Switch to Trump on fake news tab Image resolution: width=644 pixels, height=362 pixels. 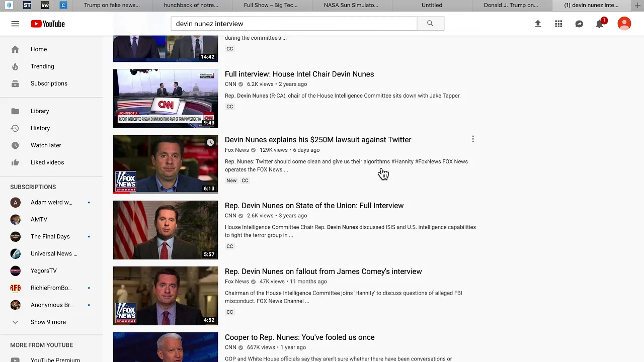pos(112,5)
